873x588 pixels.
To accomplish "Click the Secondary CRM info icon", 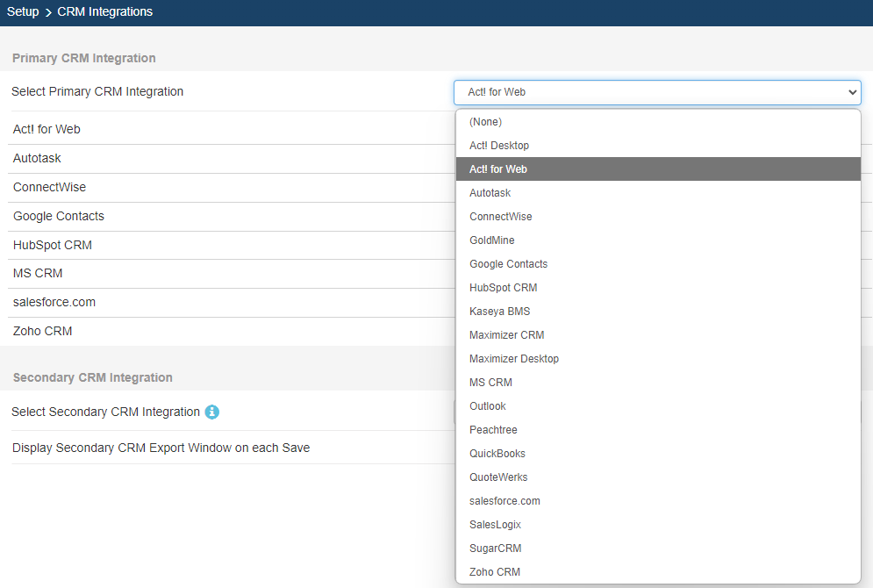I will (212, 412).
